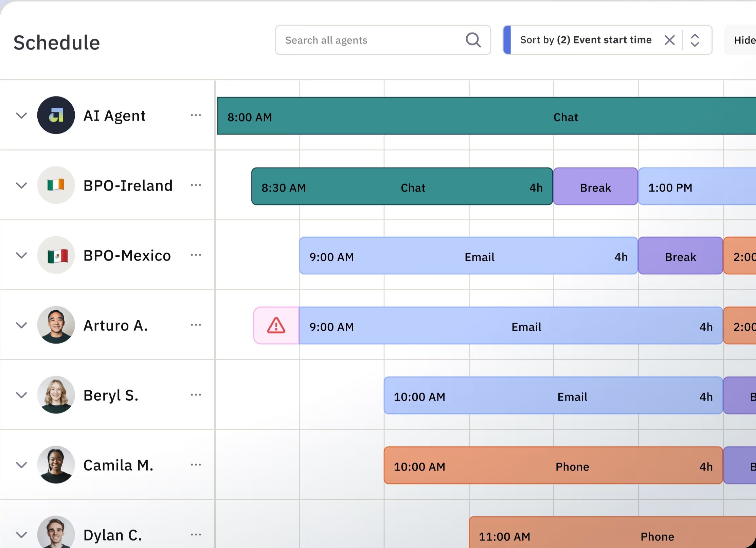Click the AI Agent avatar icon
756x548 pixels.
[x=56, y=115]
